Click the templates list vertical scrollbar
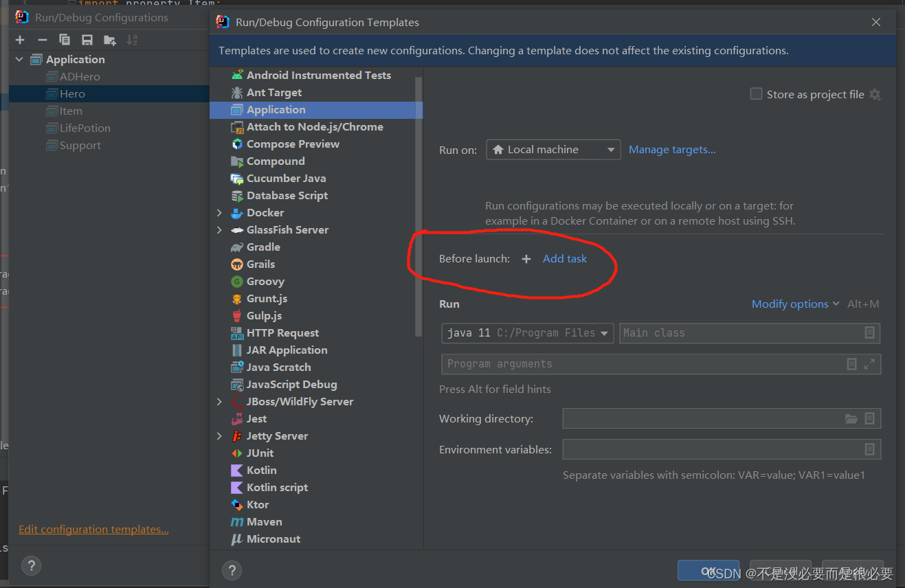Screen dimensions: 905x588 [418, 206]
